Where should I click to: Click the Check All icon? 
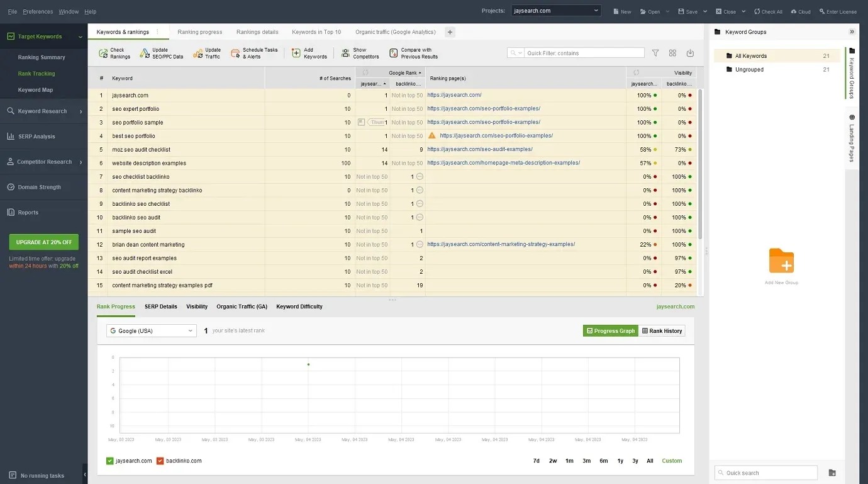coord(757,11)
